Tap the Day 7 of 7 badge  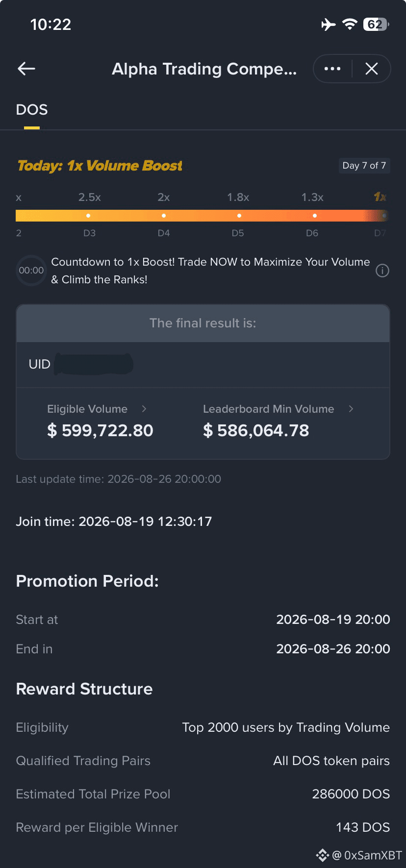364,166
